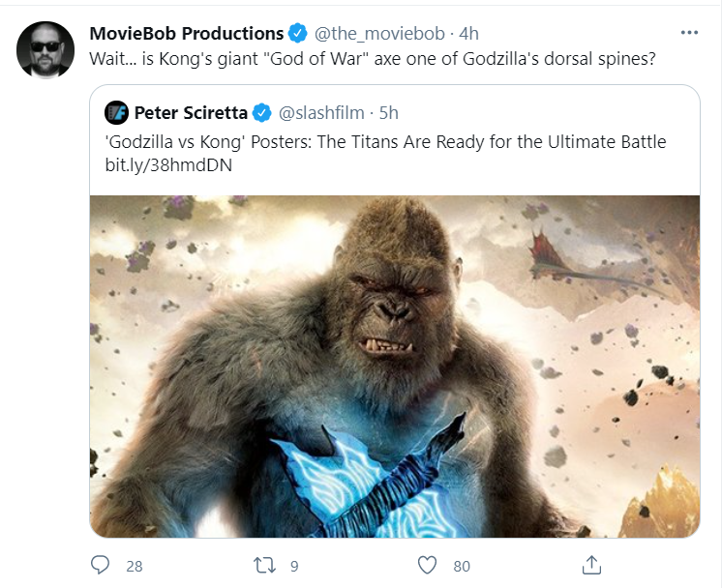Open the reply comment icon
The image size is (722, 588).
pos(100,565)
